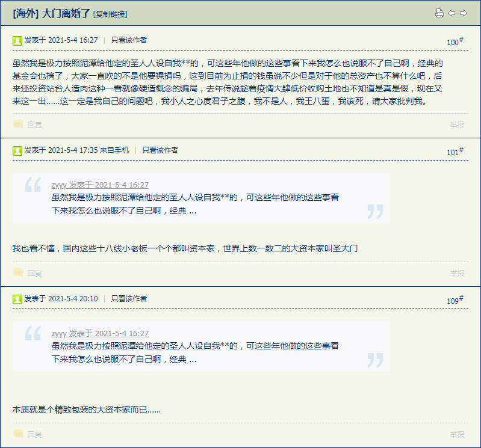The height and width of the screenshot is (448, 481).
Task: Click post 100 timestamp 2021-5-4 16:27
Action: pyautogui.click(x=73, y=40)
